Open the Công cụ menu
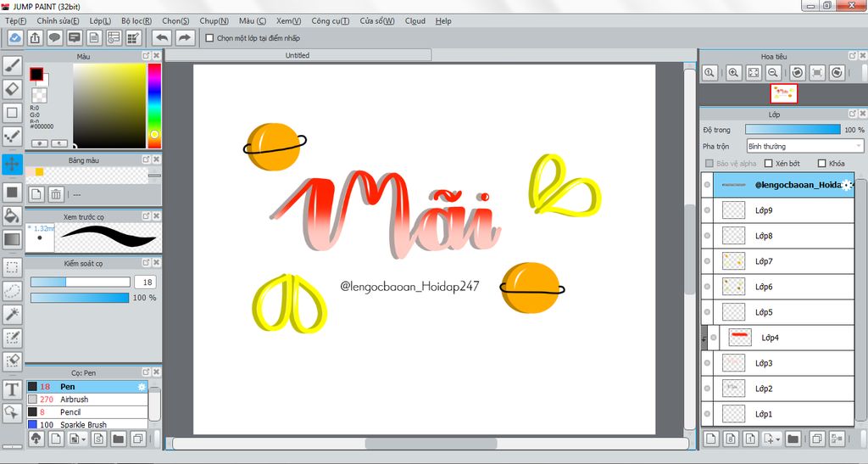 (330, 21)
